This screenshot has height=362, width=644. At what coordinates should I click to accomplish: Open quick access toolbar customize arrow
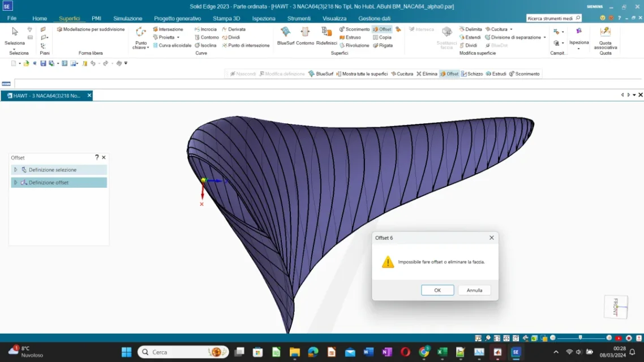(x=126, y=63)
